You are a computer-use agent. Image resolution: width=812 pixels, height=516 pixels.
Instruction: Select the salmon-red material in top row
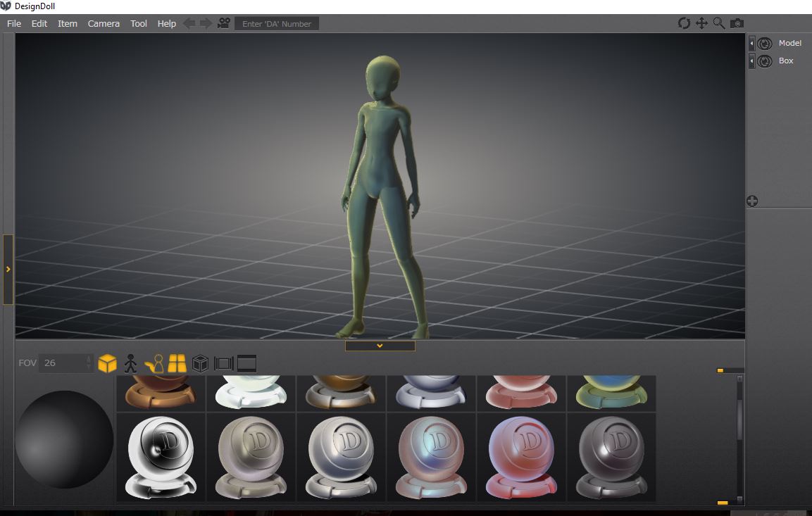pos(521,394)
